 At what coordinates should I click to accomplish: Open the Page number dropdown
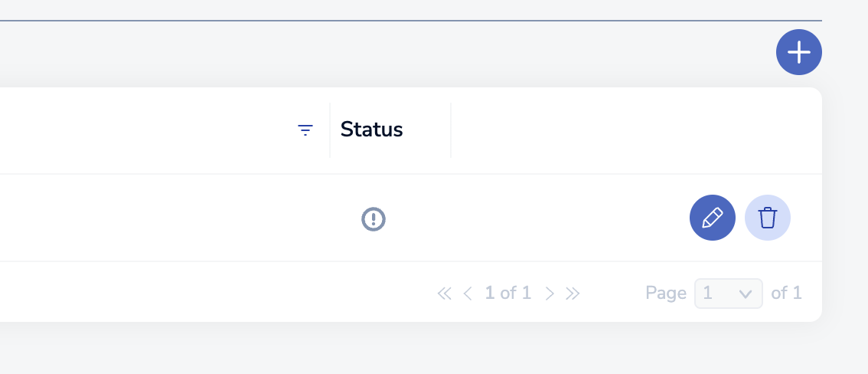727,293
